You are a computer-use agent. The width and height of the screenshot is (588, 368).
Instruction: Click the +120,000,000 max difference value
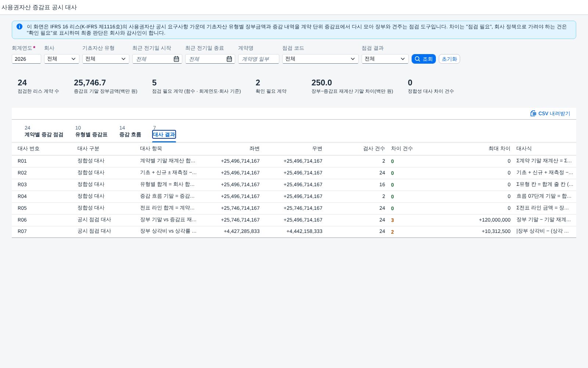point(495,220)
